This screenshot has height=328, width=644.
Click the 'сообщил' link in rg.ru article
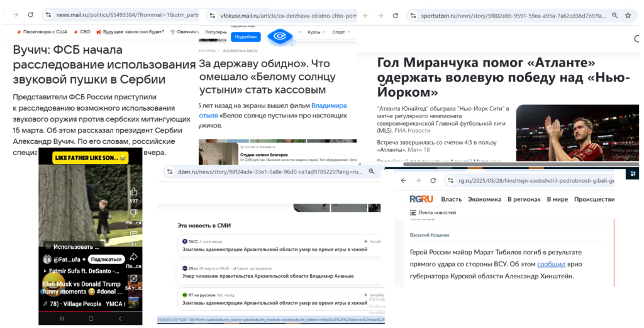pos(551,264)
